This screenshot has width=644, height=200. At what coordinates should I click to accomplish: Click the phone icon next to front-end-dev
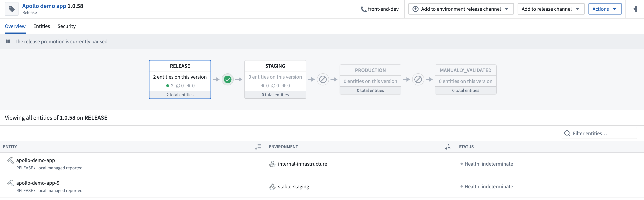364,9
